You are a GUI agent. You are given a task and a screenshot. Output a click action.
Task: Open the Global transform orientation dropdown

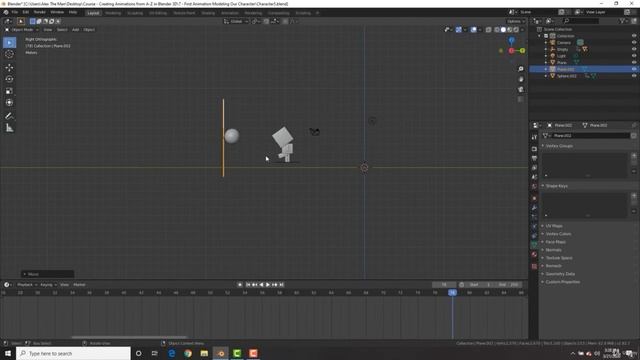236,21
